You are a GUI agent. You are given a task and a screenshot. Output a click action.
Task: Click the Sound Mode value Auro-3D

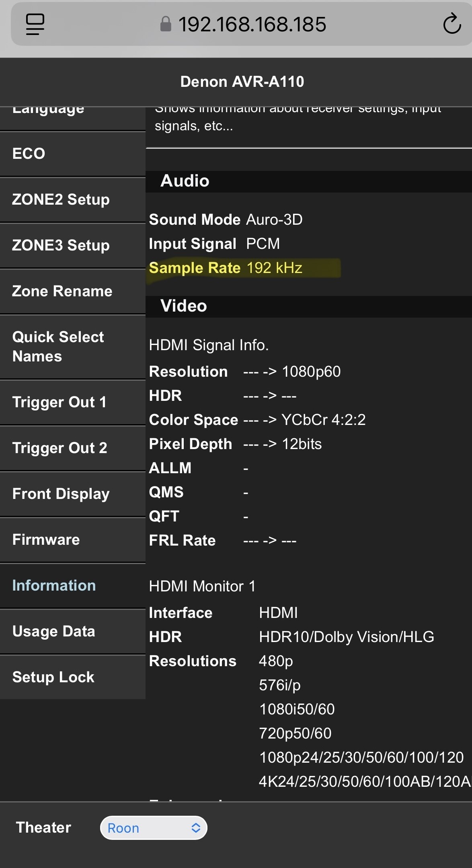(274, 220)
